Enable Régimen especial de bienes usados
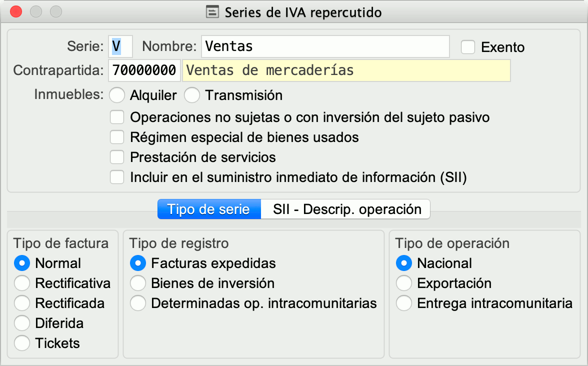 (117, 137)
